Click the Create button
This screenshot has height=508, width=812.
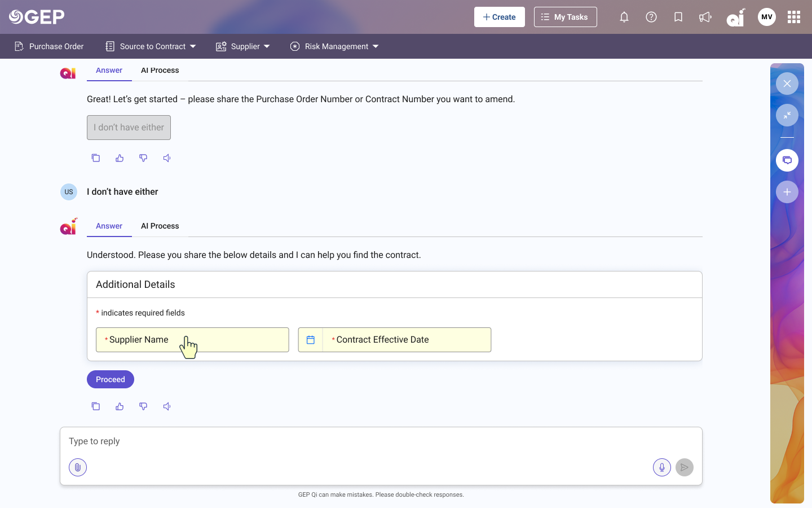click(500, 17)
